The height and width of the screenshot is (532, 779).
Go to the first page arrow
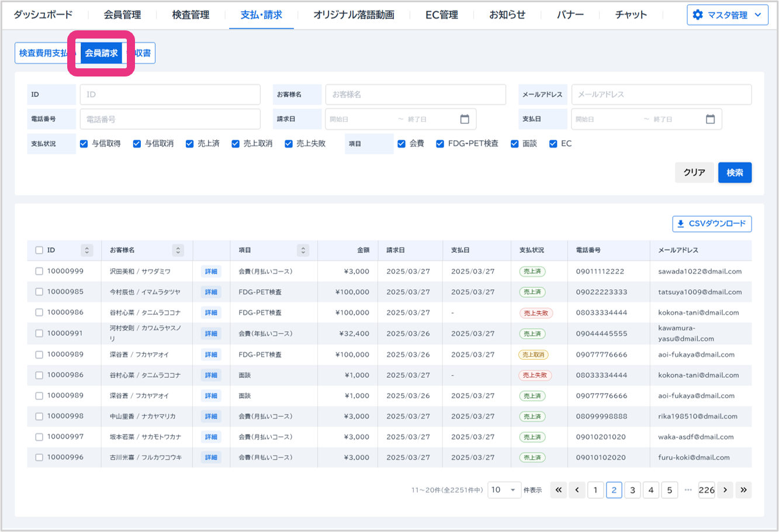click(558, 490)
